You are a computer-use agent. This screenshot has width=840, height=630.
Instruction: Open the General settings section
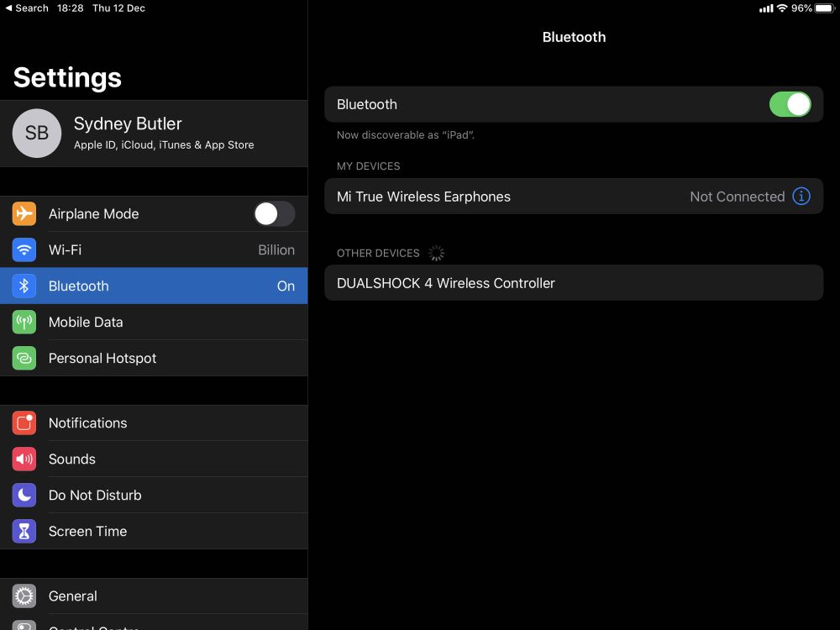(160, 596)
